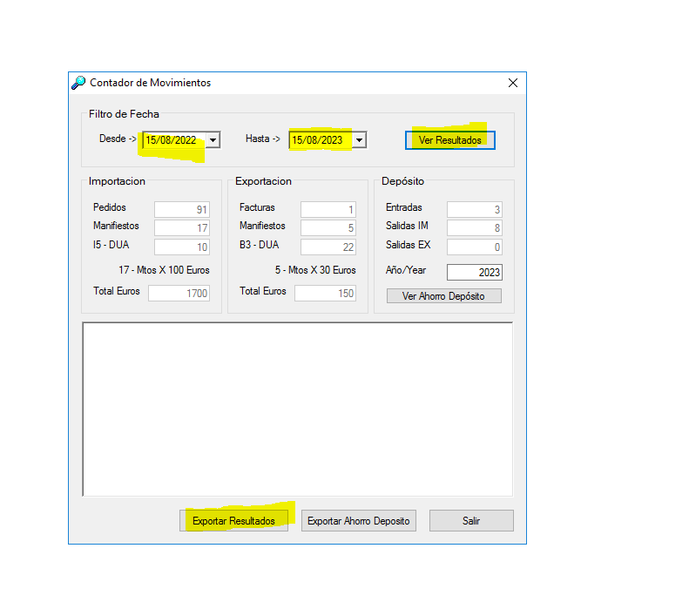Close the Contador de Movimientos window
Image resolution: width=689 pixels, height=616 pixels.
512,83
